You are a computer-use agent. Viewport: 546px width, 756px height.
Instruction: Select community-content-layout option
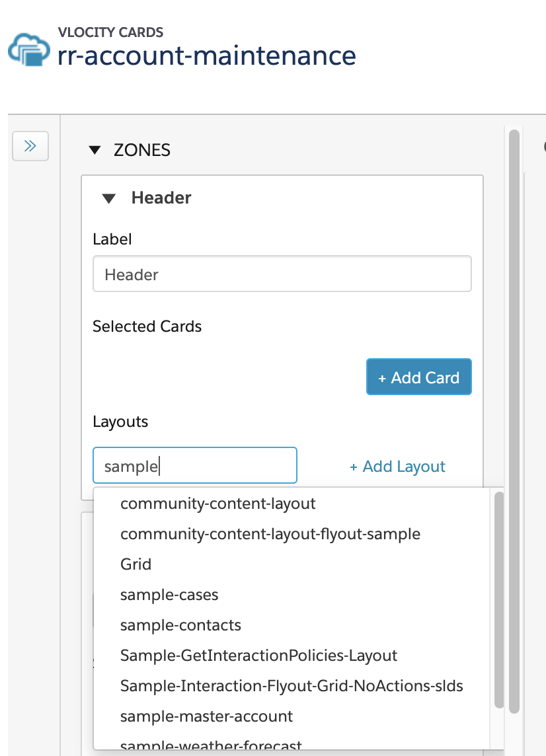tap(292, 504)
